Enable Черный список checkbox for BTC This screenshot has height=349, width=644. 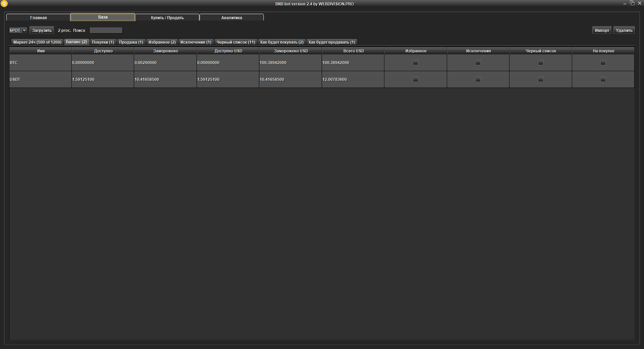point(540,62)
